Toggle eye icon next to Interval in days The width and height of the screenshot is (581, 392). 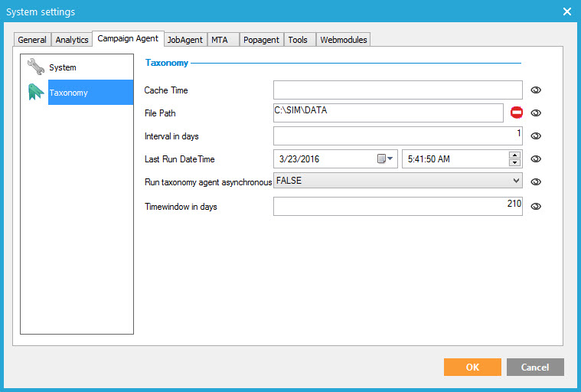coord(536,136)
